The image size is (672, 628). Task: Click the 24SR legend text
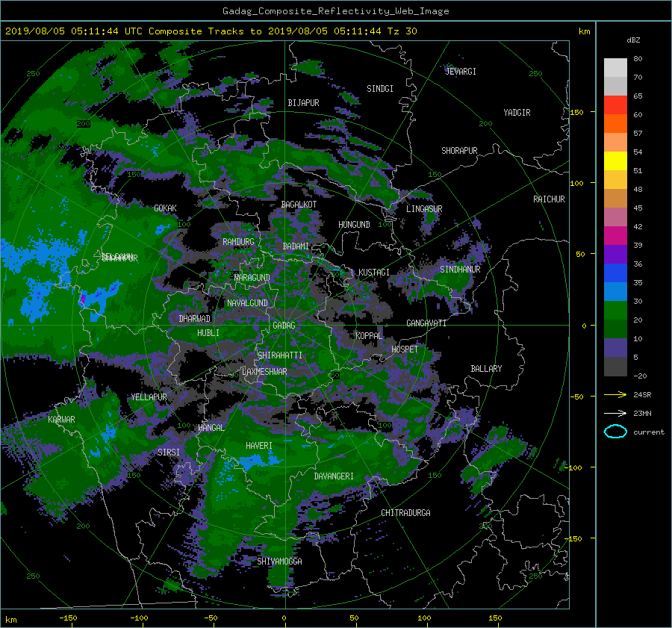[642, 395]
